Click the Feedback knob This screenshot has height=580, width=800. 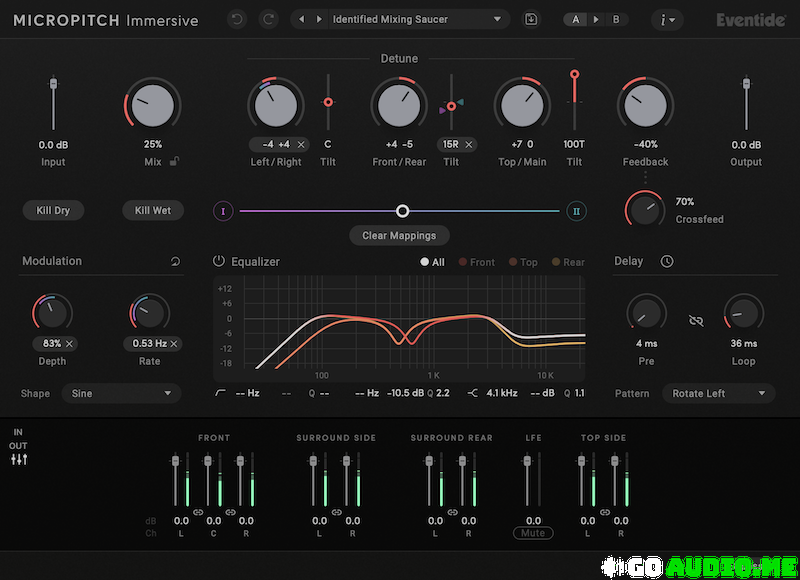point(645,105)
